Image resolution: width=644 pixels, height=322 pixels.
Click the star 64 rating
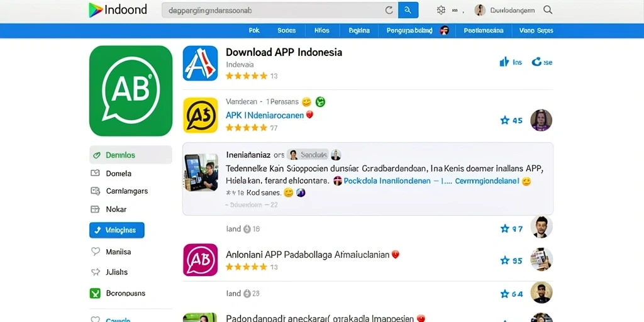(511, 294)
